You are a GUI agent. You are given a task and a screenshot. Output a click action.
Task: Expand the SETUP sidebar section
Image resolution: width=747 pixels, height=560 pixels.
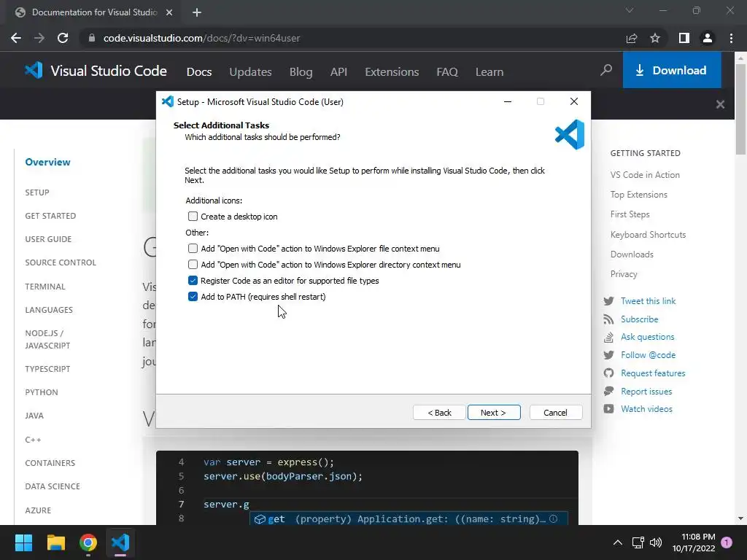coord(37,192)
